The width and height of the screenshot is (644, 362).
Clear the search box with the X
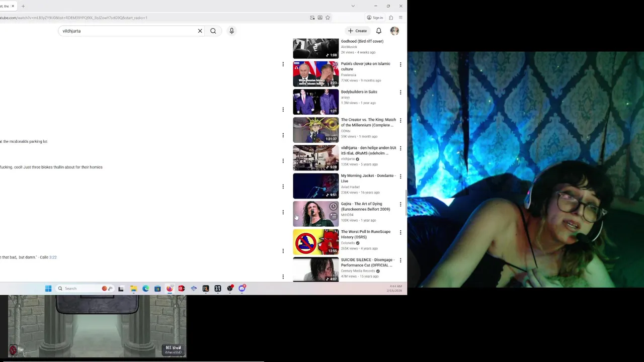pyautogui.click(x=200, y=31)
